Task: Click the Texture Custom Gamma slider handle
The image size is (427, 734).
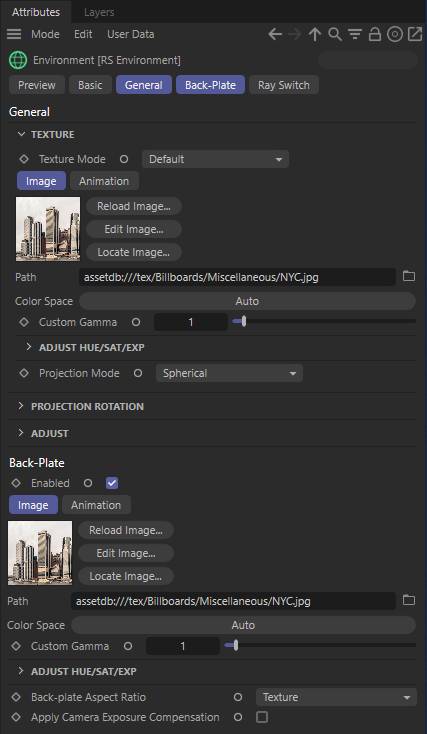Action: coord(243,321)
